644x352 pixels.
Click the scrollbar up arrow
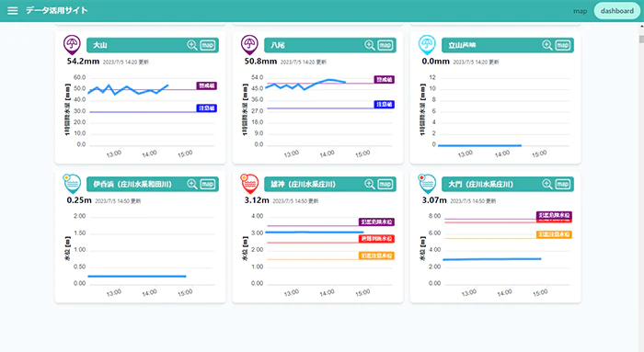pyautogui.click(x=641, y=26)
